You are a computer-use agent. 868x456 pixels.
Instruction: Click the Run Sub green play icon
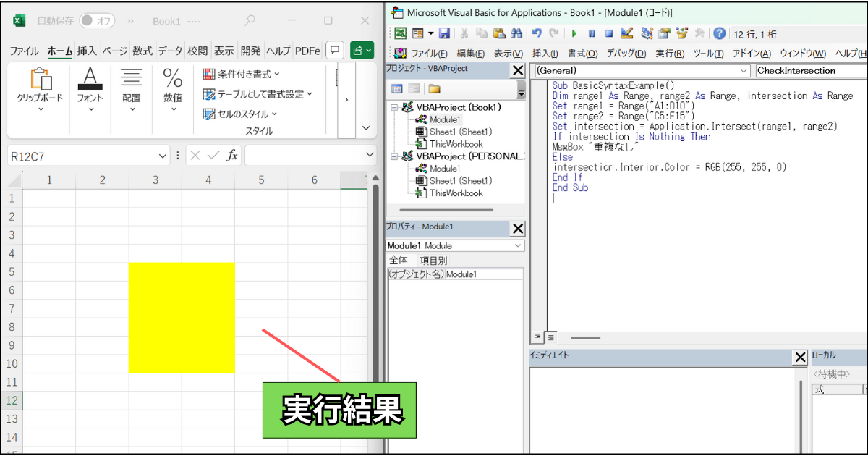coord(574,33)
